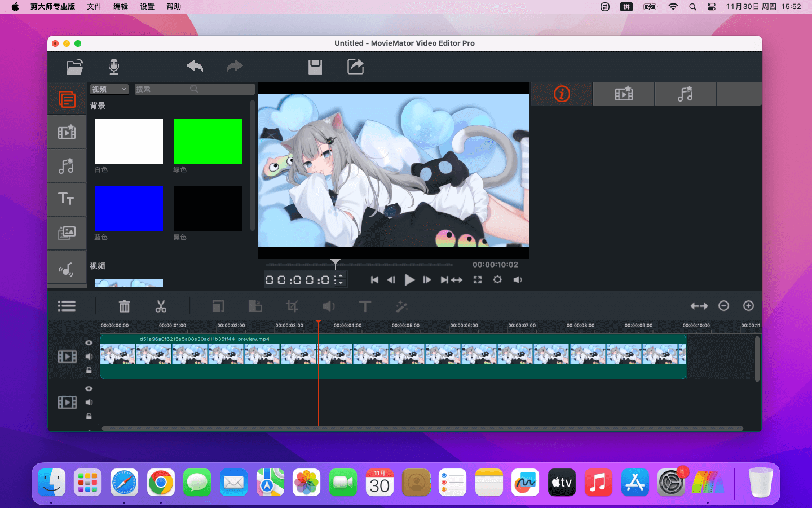This screenshot has height=508, width=812.
Task: Switch to the info properties tab
Action: [x=562, y=94]
